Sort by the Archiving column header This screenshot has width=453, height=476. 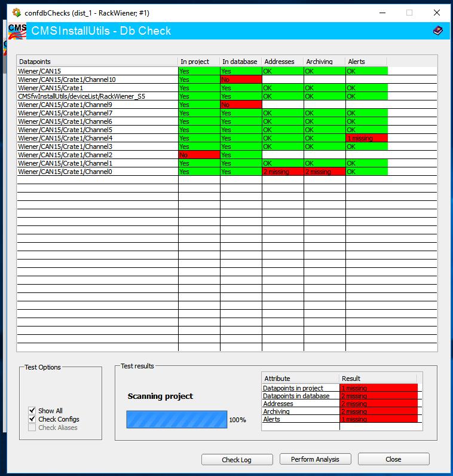pyautogui.click(x=325, y=62)
